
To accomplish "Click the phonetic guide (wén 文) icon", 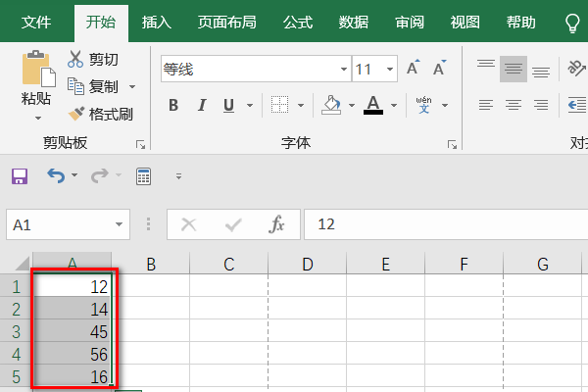I will tap(423, 105).
